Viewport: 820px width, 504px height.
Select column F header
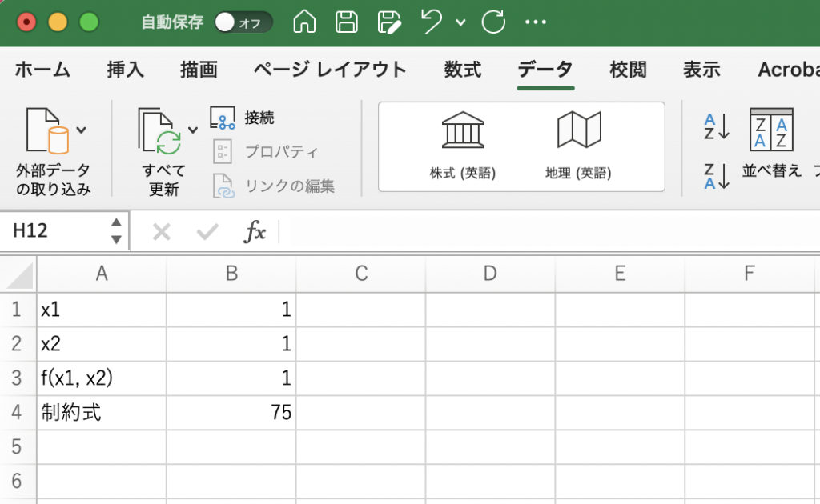coord(749,274)
